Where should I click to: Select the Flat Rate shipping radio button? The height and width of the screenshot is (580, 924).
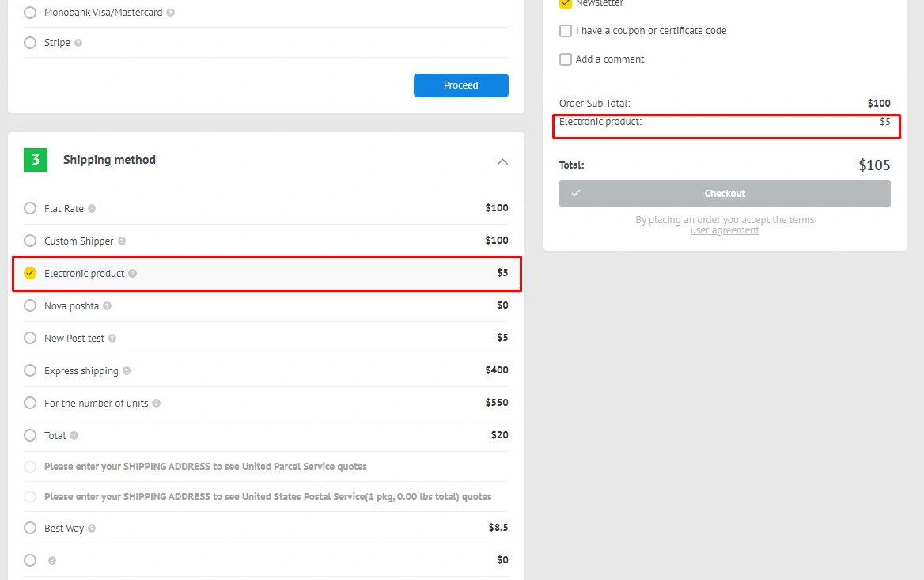(x=30, y=208)
